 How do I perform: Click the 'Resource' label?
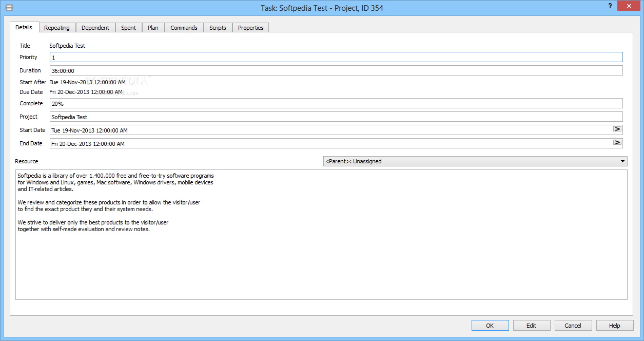point(27,161)
